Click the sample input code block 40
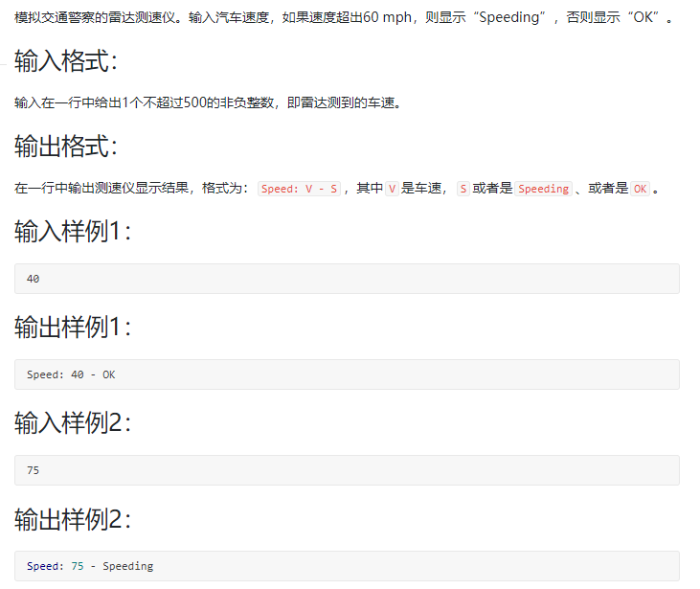Image resolution: width=700 pixels, height=589 pixels. click(347, 279)
